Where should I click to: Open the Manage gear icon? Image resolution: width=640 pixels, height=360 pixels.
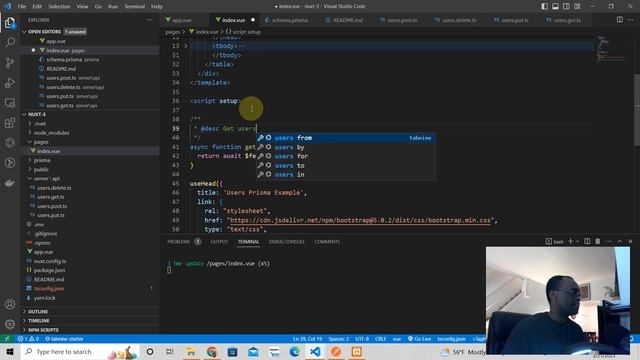[x=10, y=324]
